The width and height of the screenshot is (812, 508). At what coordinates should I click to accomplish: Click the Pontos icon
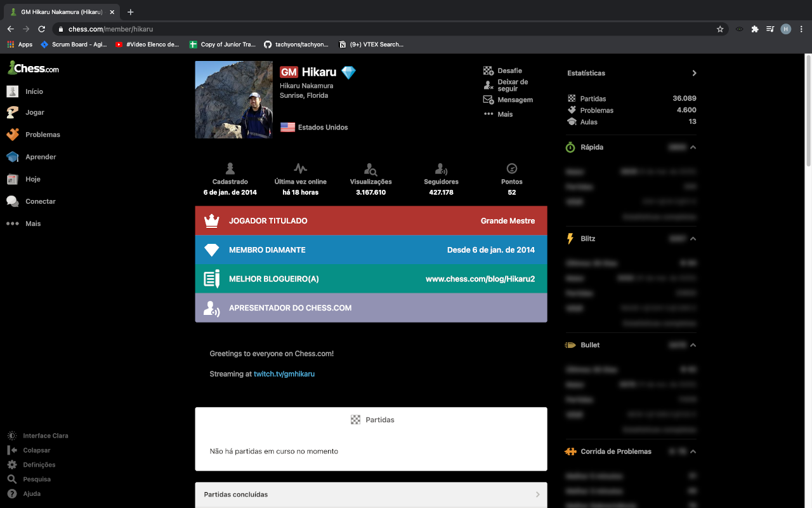click(512, 168)
